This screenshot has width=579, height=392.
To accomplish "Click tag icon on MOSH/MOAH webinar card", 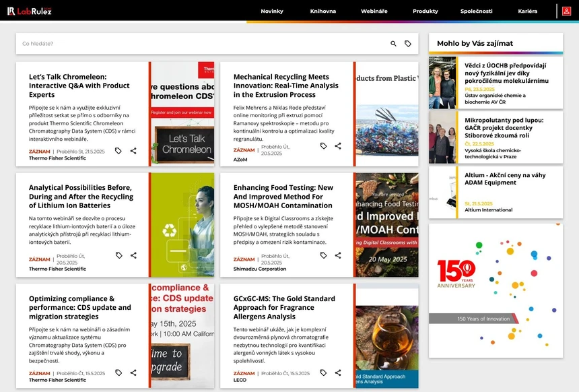I will click(x=323, y=256).
